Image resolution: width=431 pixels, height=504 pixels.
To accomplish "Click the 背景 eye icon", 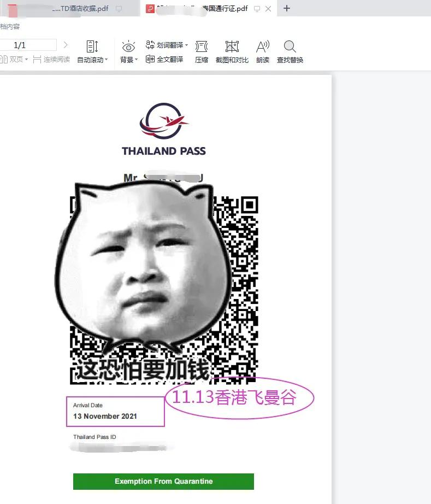I will point(128,46).
